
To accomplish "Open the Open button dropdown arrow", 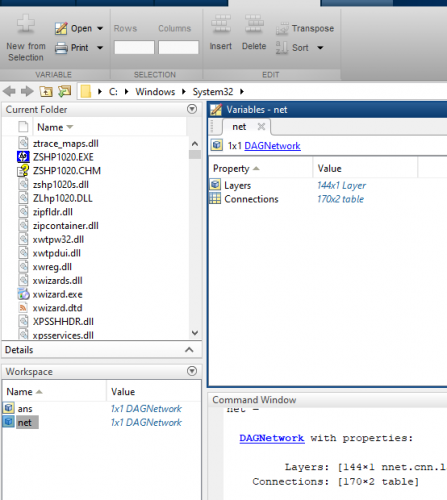I will (100, 29).
